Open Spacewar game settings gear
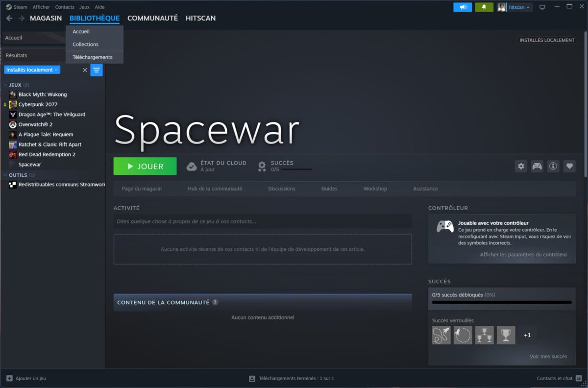Viewport: 588px width, 388px height. [521, 166]
